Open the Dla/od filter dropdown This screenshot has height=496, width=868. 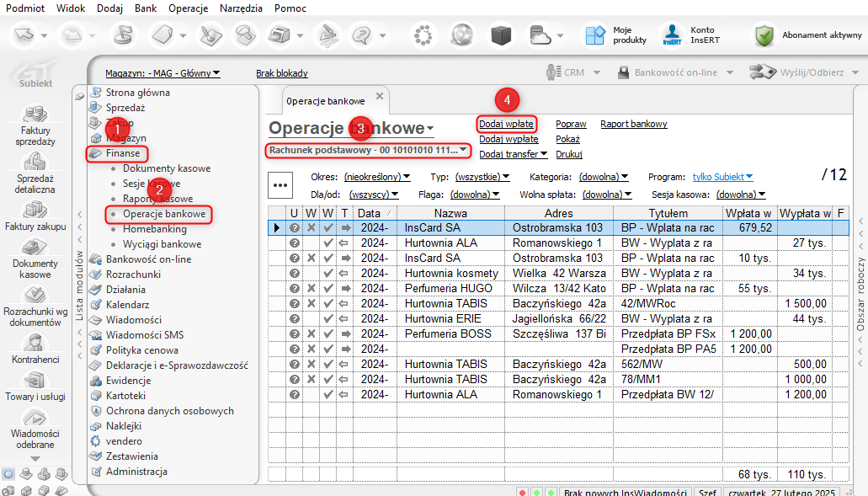(x=373, y=195)
